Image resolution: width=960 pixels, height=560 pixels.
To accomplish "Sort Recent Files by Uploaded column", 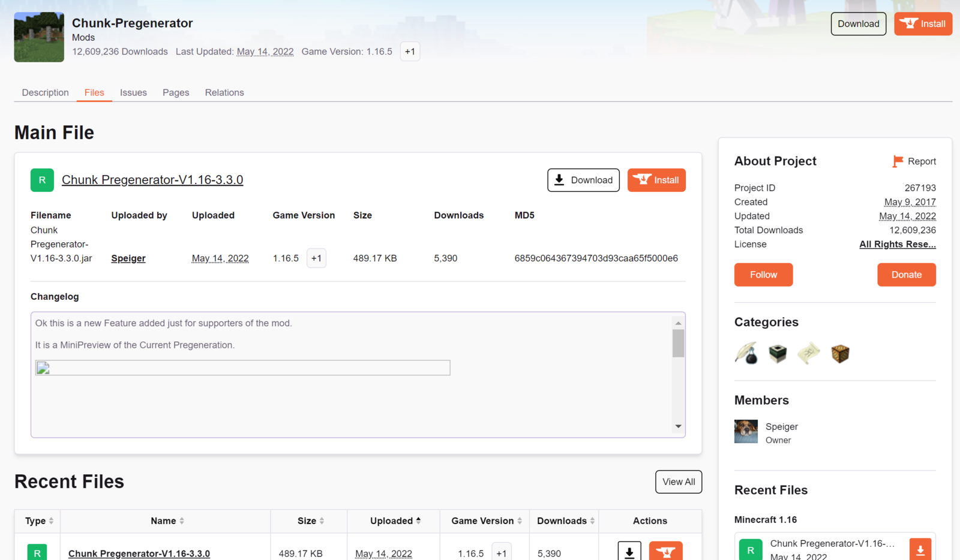I will tap(395, 520).
